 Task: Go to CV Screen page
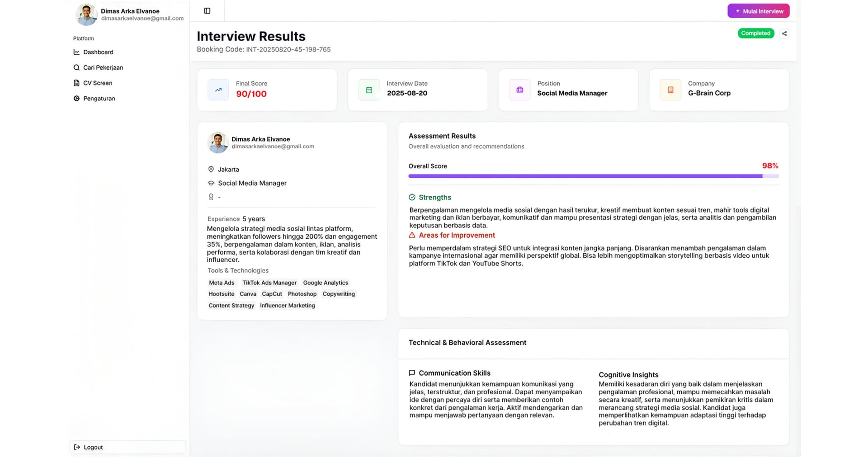98,83
